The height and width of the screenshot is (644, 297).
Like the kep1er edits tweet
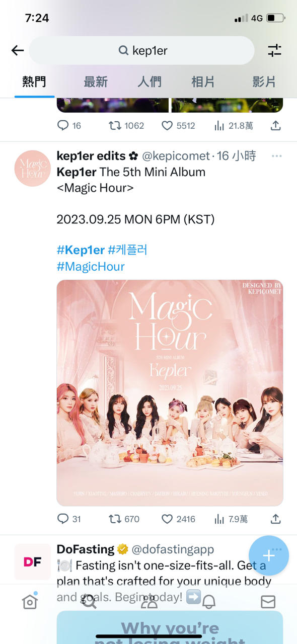point(178,519)
